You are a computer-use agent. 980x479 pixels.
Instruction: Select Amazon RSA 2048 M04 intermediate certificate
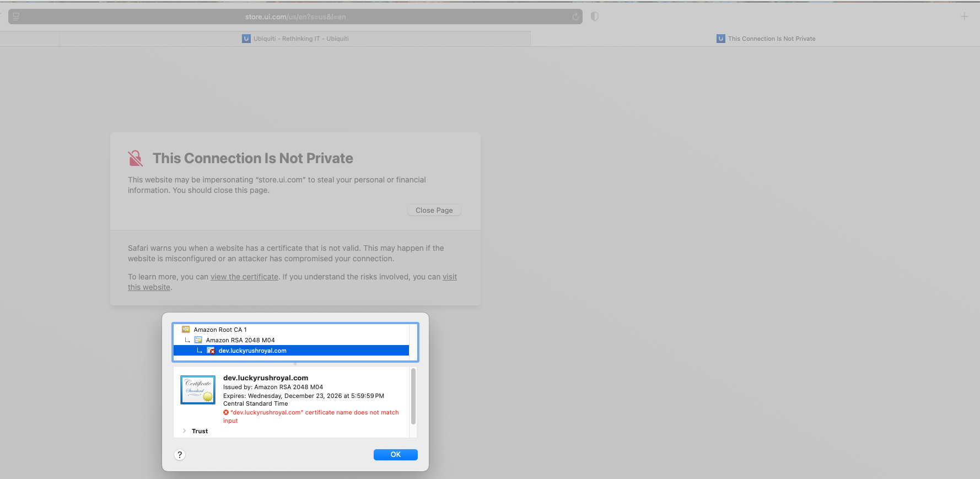coord(240,340)
